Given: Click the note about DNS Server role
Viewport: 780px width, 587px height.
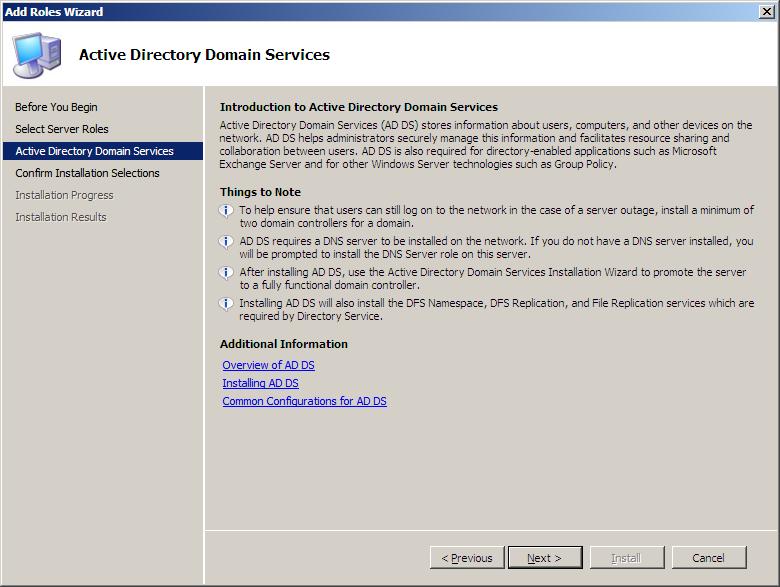Looking at the screenshot, I should coord(496,247).
